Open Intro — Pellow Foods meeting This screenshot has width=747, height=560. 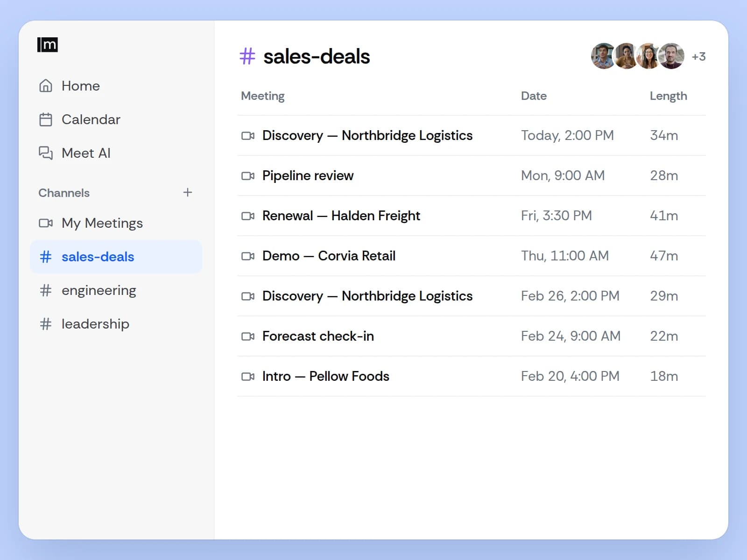point(472,376)
